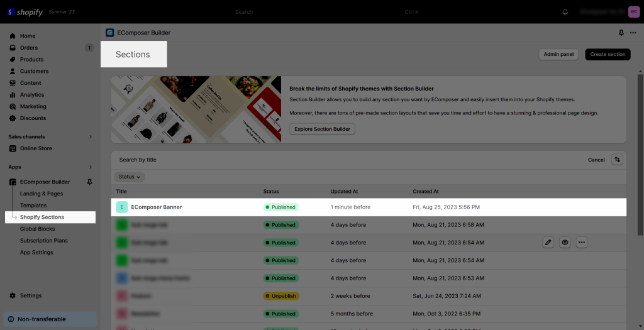Click the Created At column header

[x=426, y=191]
